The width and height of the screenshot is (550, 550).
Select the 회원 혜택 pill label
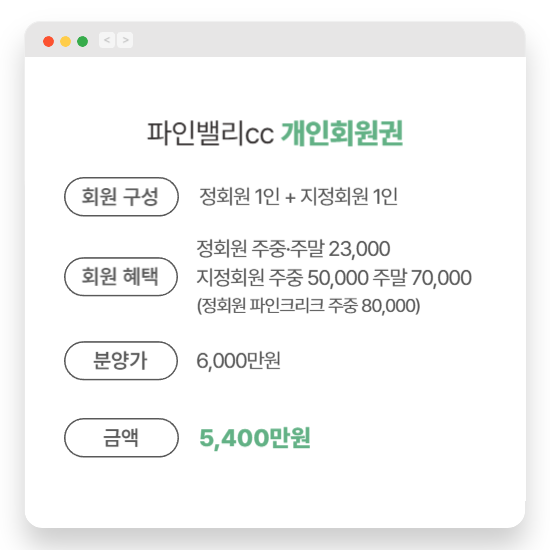tap(121, 276)
